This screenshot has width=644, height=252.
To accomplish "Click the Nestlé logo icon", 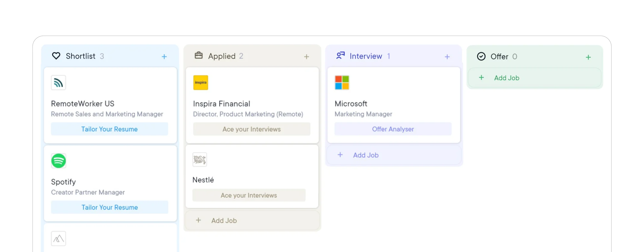I will 200,160.
